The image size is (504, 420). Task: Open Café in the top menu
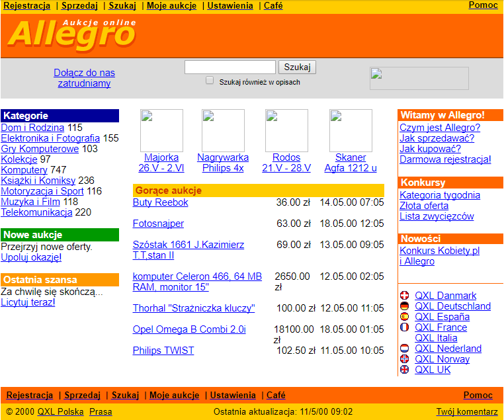[x=273, y=6]
